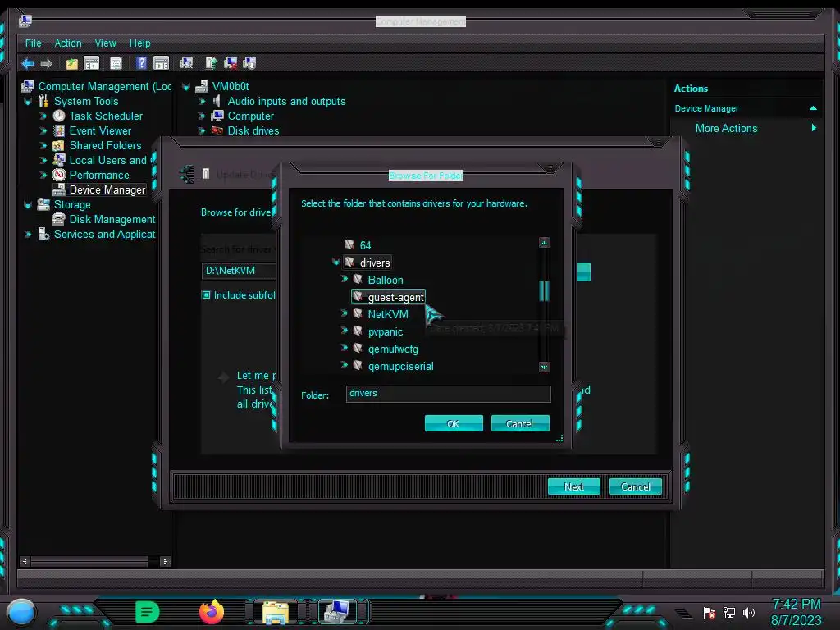The height and width of the screenshot is (630, 840).
Task: Click the taskbar clock showing 7:42 PM
Action: click(x=797, y=604)
